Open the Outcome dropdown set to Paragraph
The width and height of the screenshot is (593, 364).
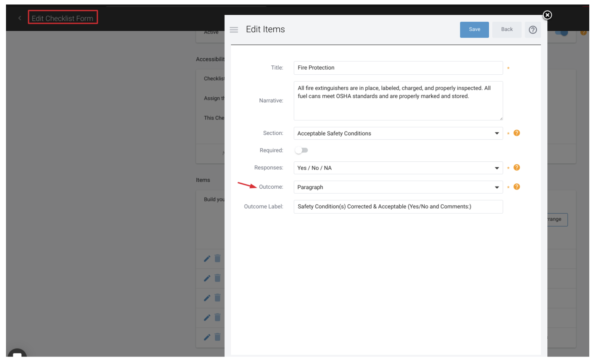click(x=398, y=187)
